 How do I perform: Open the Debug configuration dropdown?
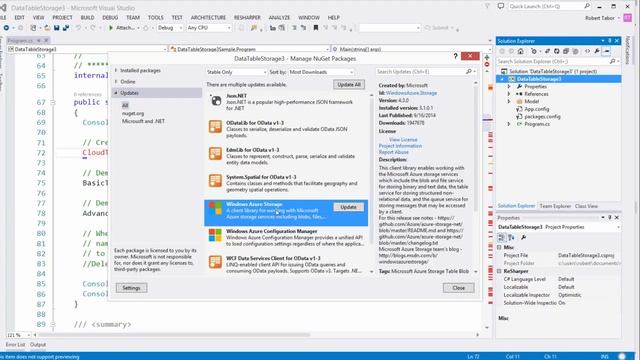pyautogui.click(x=170, y=28)
